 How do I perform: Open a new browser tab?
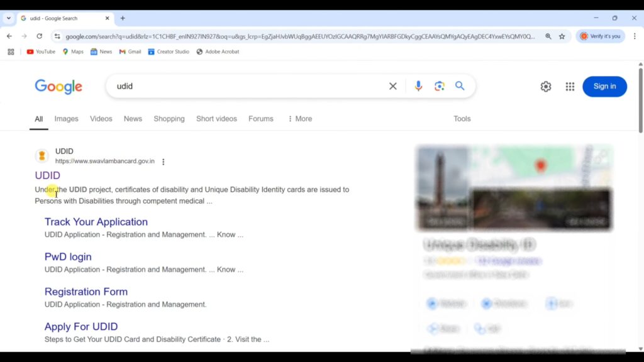[123, 18]
